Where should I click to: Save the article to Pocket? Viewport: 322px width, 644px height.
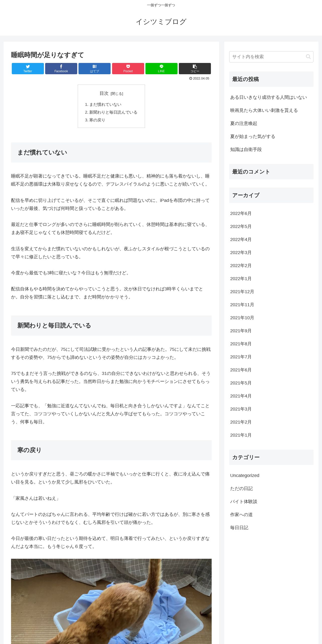tap(128, 68)
